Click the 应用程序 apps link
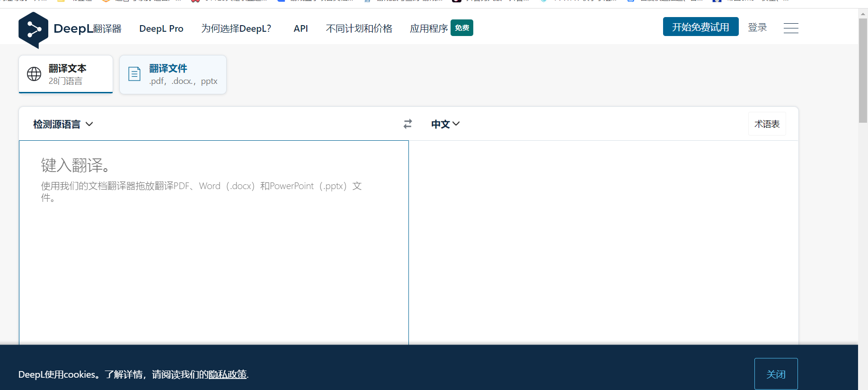 (428, 28)
